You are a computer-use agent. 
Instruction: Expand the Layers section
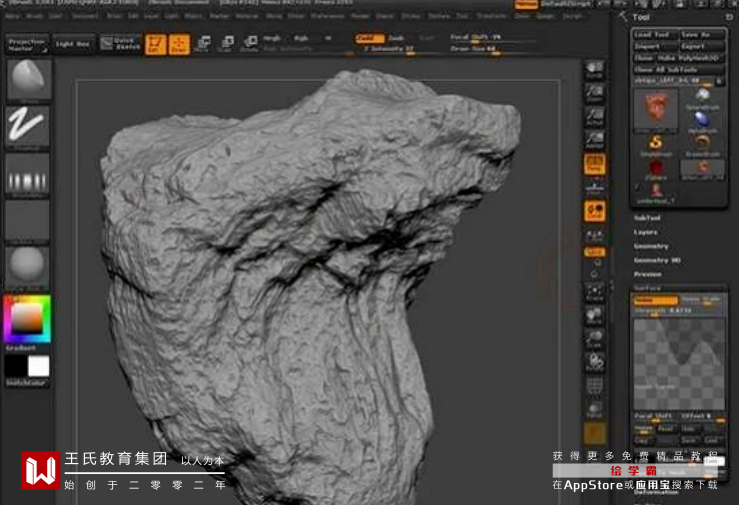click(646, 232)
